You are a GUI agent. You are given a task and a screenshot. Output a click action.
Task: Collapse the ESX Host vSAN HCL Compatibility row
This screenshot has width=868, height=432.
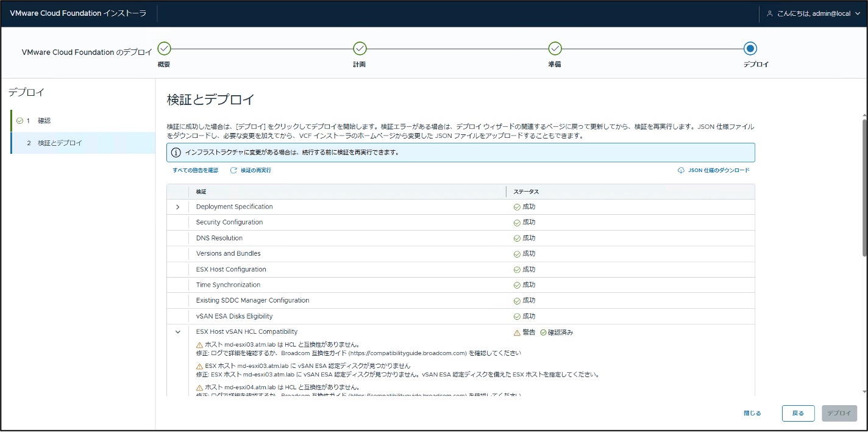177,332
